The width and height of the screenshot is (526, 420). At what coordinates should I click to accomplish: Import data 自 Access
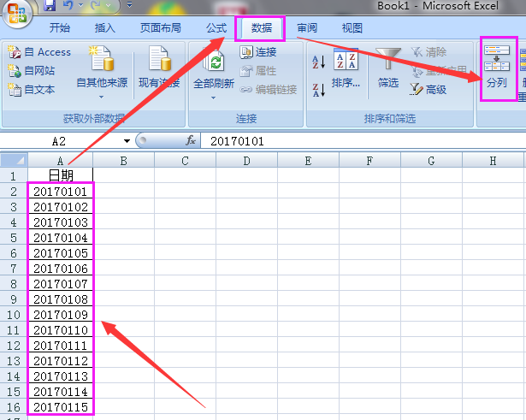click(x=39, y=52)
